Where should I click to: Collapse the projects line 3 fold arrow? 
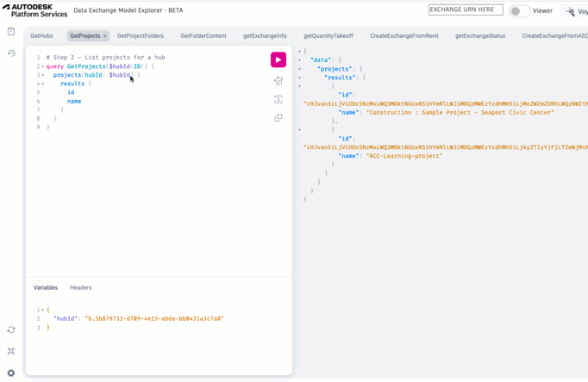point(43,75)
